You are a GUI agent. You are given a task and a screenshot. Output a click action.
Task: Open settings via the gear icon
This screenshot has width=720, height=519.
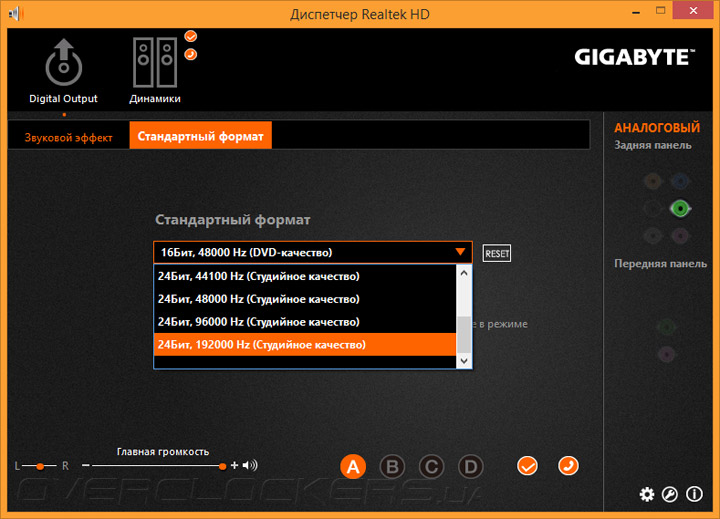(x=647, y=494)
